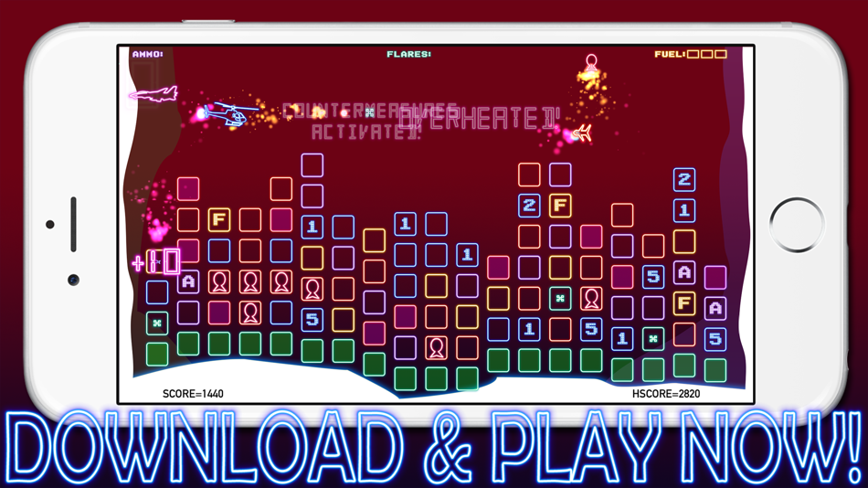The height and width of the screenshot is (488, 868).
Task: Tap the 5 block directly below a person block
Action: click(312, 320)
